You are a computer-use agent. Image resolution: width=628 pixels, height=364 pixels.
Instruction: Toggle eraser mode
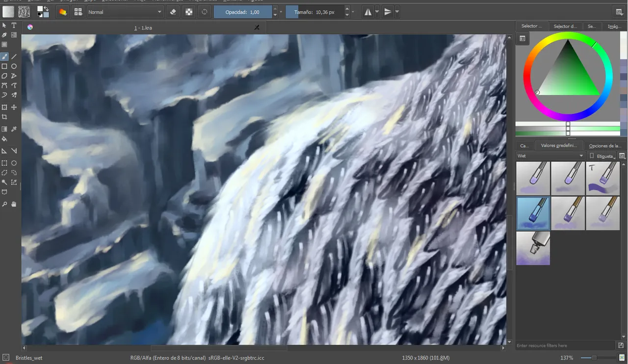pyautogui.click(x=173, y=12)
